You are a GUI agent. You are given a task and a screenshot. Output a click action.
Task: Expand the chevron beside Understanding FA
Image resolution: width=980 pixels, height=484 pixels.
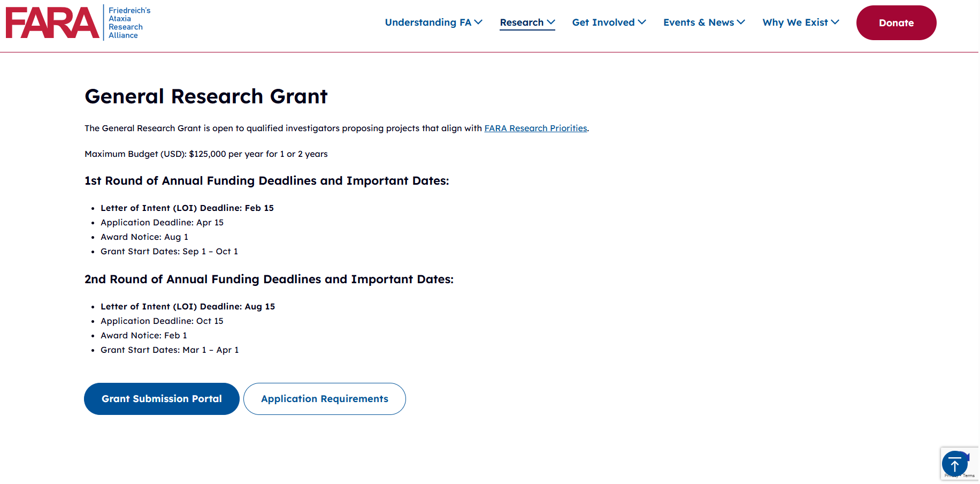tap(478, 22)
